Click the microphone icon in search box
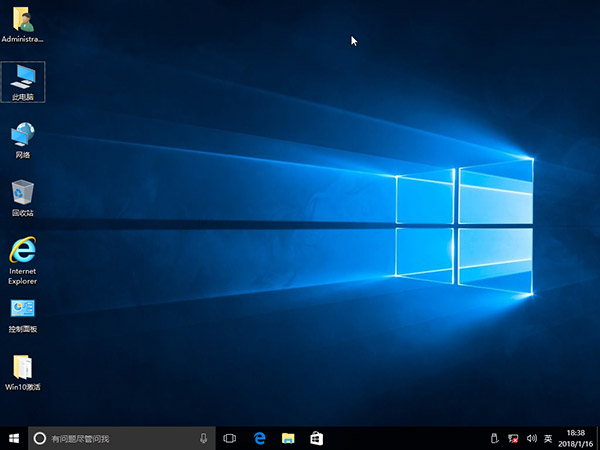600x450 pixels. point(203,438)
